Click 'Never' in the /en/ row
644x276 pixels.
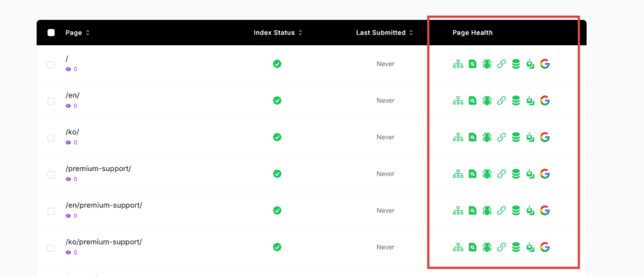click(x=386, y=101)
